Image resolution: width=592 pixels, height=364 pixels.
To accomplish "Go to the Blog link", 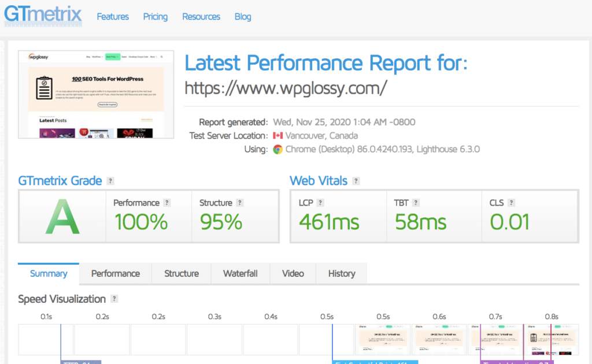I will [243, 17].
